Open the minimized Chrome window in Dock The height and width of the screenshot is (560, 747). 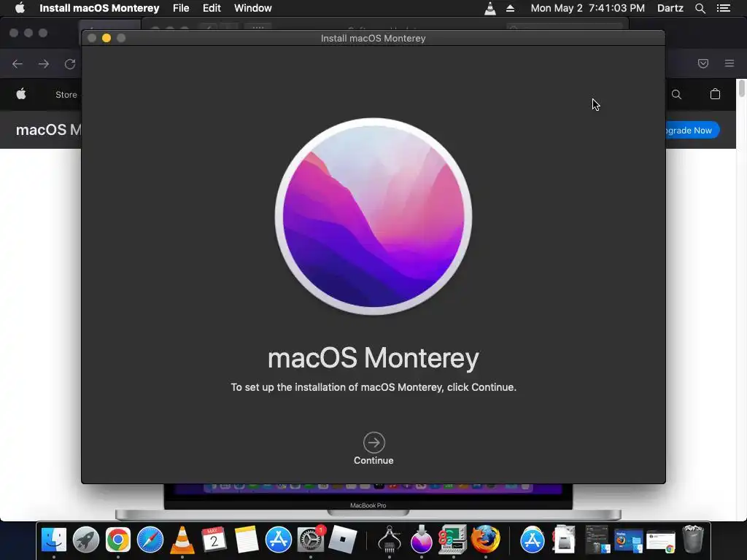pos(660,541)
